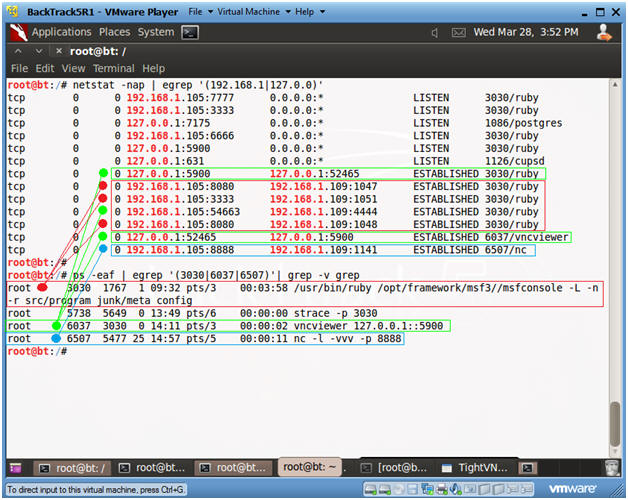Click the address '127.0.0.1:631'

click(x=165, y=161)
